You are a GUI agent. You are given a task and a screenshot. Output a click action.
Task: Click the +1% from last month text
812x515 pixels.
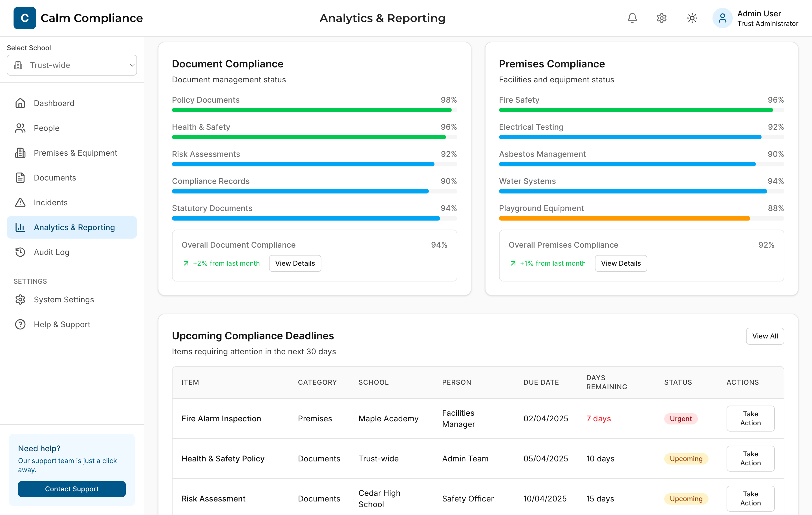point(553,263)
